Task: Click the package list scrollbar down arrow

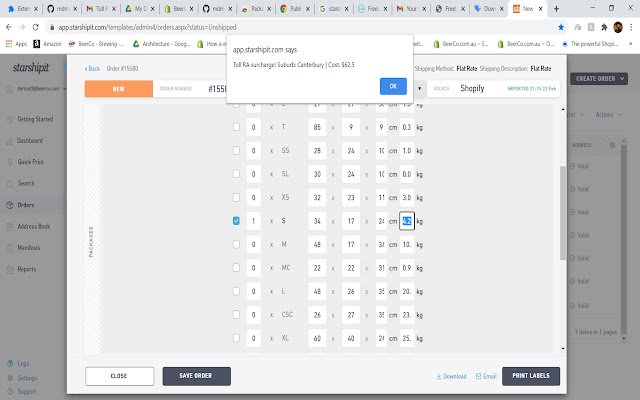Action: [563, 348]
